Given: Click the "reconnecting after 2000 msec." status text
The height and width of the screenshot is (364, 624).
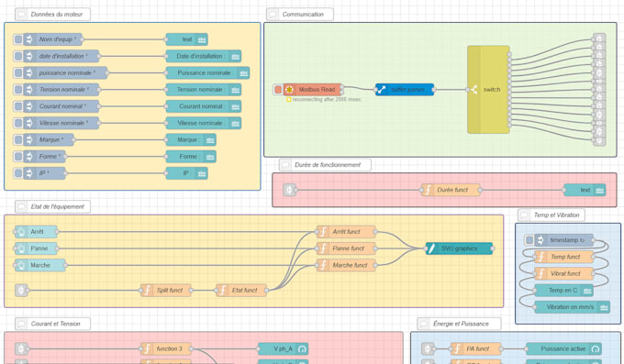Looking at the screenshot, I should click(x=327, y=99).
